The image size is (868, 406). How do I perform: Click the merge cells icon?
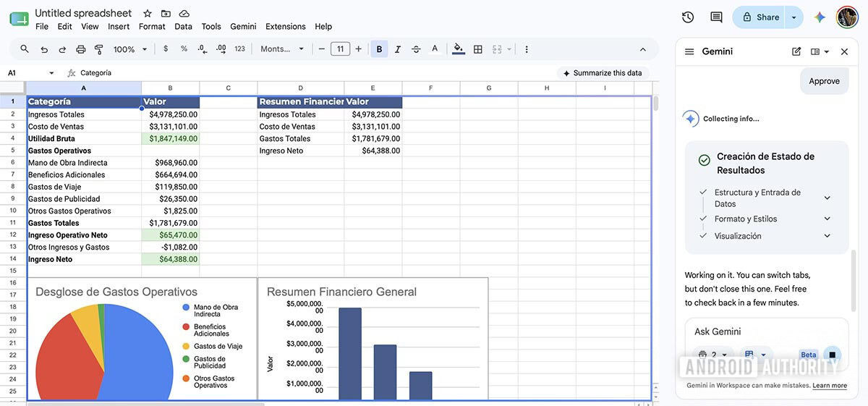pos(497,49)
